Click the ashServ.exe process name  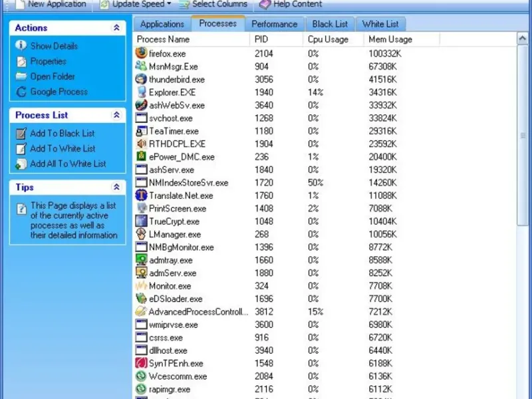point(172,170)
